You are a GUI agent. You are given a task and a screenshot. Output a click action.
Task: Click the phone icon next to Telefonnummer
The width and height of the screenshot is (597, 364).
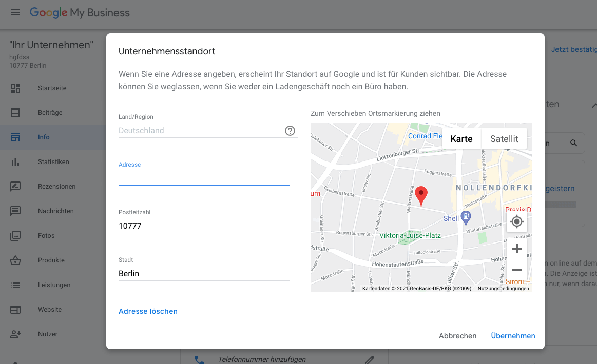pos(199,359)
